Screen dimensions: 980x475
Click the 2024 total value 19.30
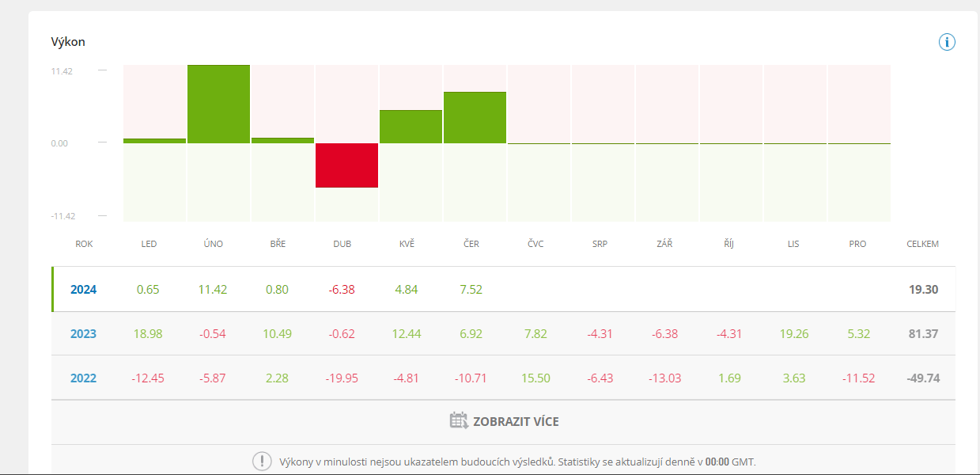coord(923,290)
